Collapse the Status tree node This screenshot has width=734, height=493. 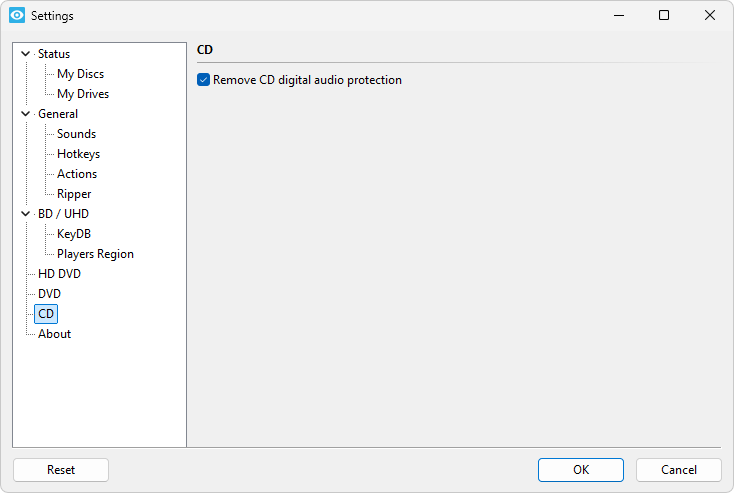click(25, 54)
